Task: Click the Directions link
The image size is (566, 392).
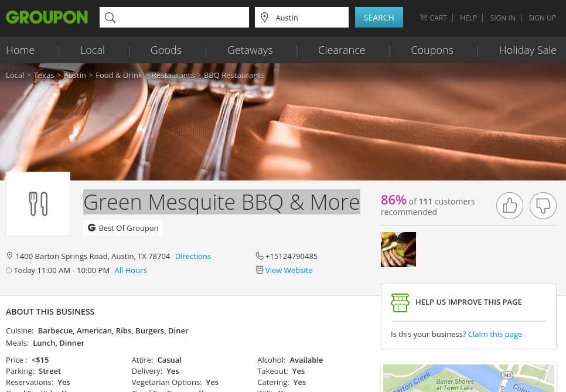Action: 193,256
